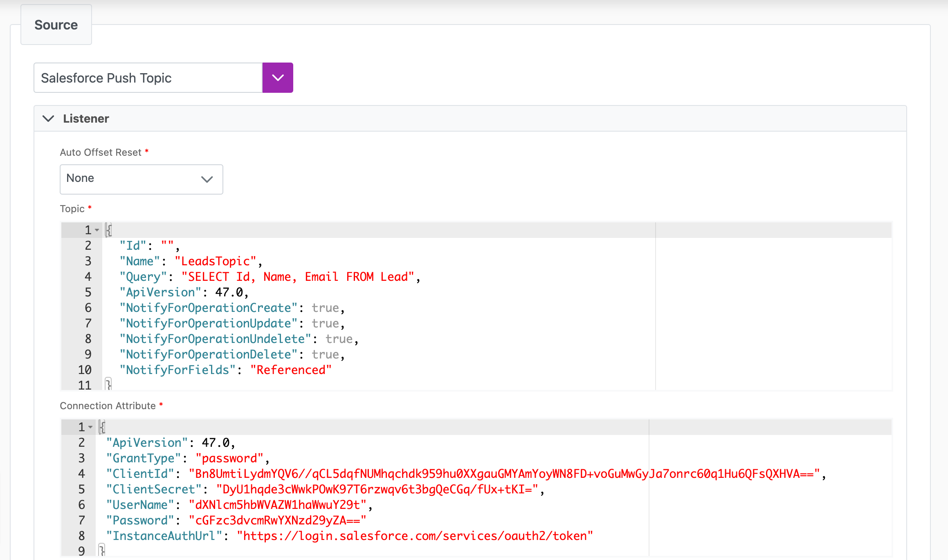Click the Connection Attribute ApiVersion 47.0 value
Image resolution: width=948 pixels, height=560 pixels.
[216, 443]
